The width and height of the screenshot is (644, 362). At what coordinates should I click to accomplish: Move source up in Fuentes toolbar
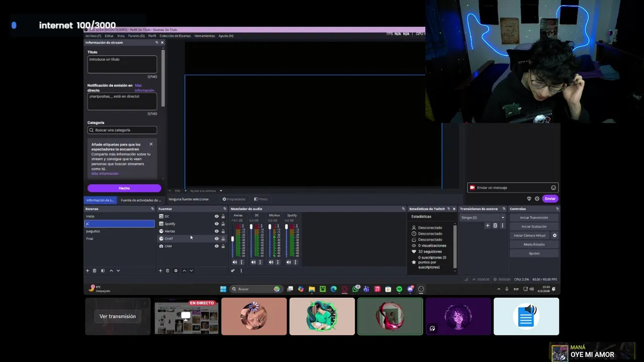184,270
